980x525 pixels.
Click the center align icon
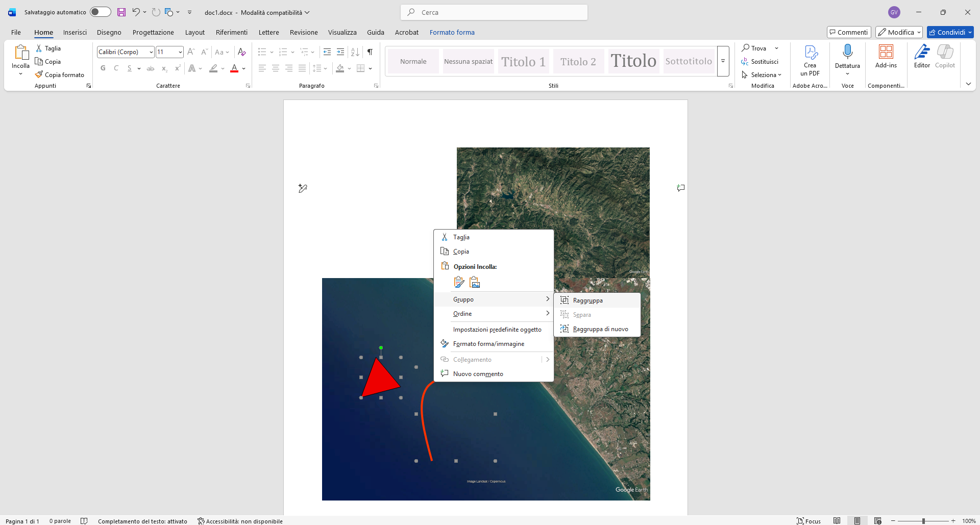pyautogui.click(x=275, y=68)
